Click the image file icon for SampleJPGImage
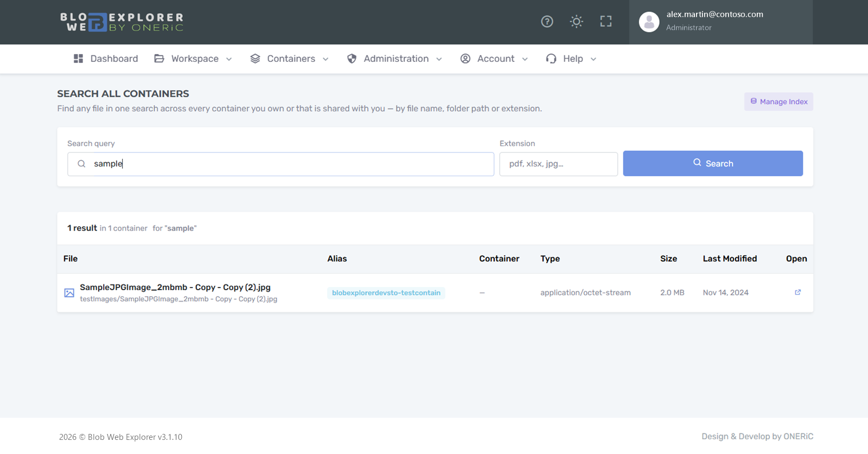Screen dimensions: 868x454 69,293
